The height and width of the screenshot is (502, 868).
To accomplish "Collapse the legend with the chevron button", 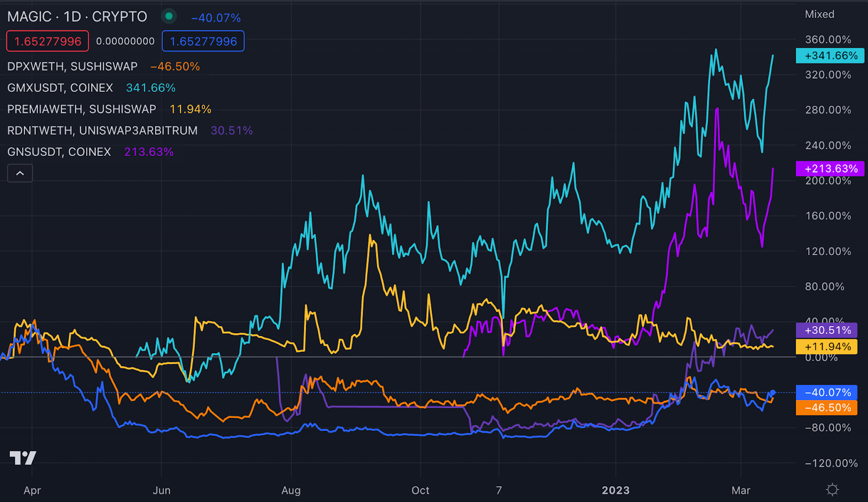I will click(20, 173).
